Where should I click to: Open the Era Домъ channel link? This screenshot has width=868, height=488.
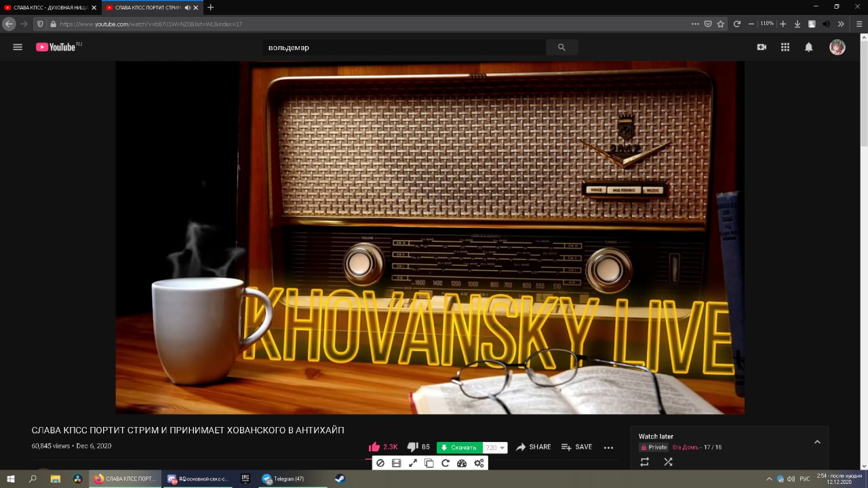[686, 447]
